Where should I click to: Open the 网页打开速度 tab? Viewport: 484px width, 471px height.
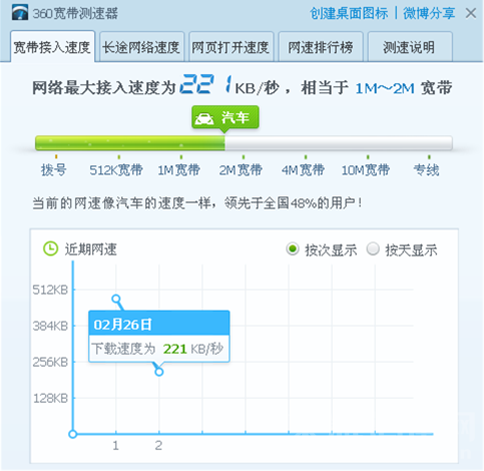[x=231, y=47]
